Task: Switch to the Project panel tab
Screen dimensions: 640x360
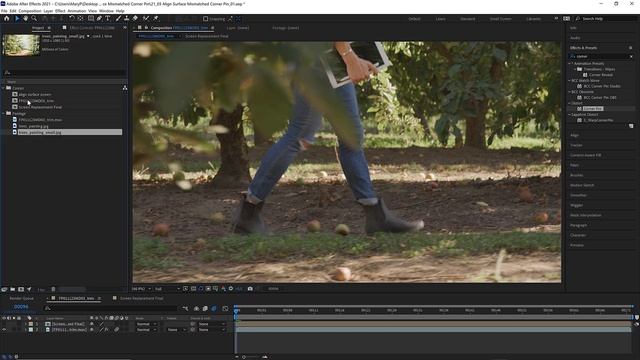Action: tap(38, 28)
